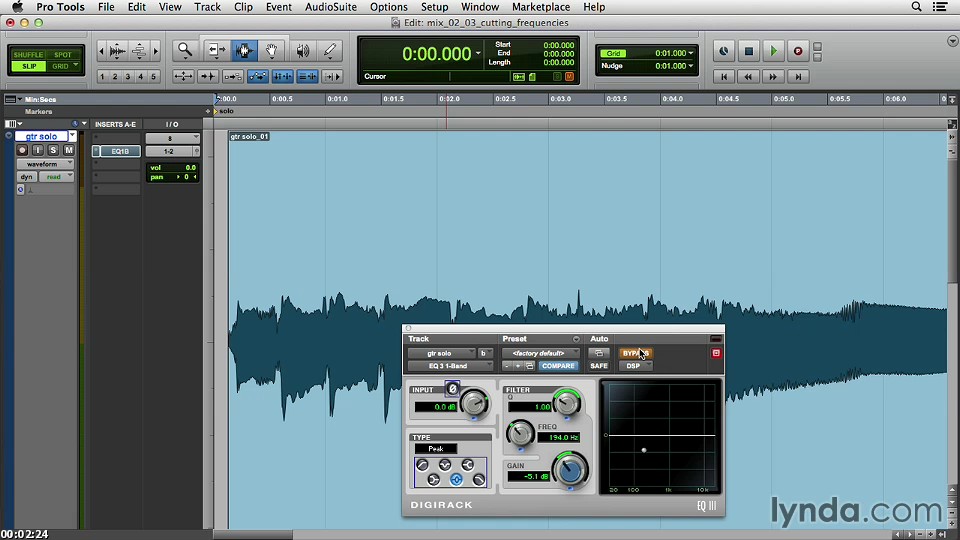Open plug-in automation enable dialog

pos(599,353)
